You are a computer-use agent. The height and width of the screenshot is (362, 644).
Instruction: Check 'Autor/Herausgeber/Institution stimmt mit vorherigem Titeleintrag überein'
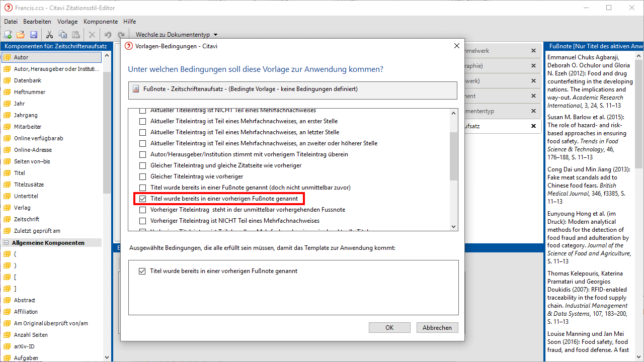pos(142,154)
